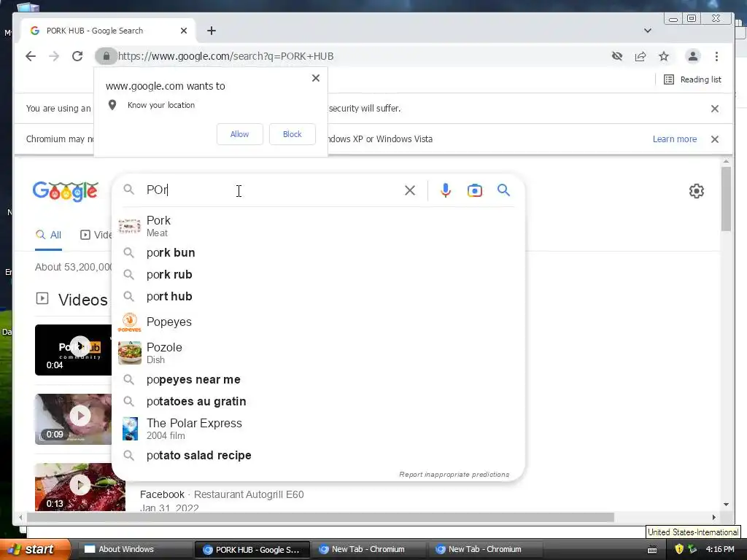Open the Chromium three-dot menu
Image resolution: width=747 pixels, height=560 pixels.
click(x=716, y=56)
